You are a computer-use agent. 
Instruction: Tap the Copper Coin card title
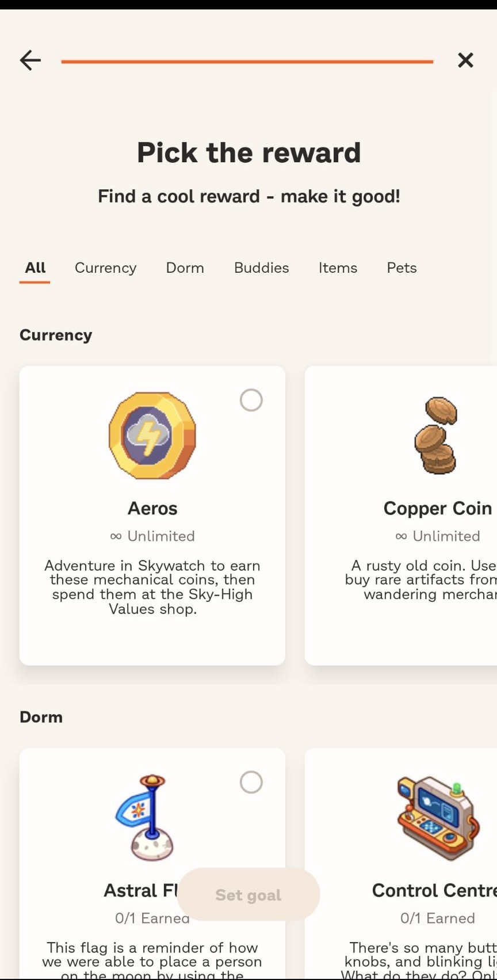pyautogui.click(x=437, y=508)
